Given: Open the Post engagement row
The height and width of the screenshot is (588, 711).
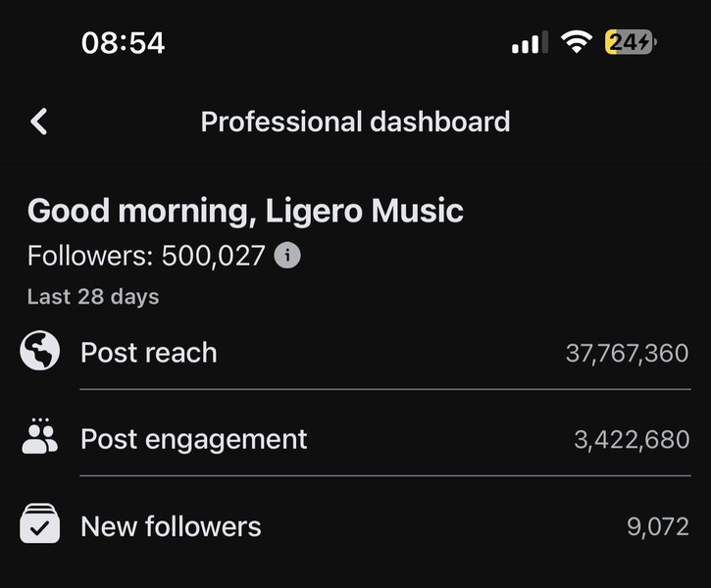Looking at the screenshot, I should 355,438.
